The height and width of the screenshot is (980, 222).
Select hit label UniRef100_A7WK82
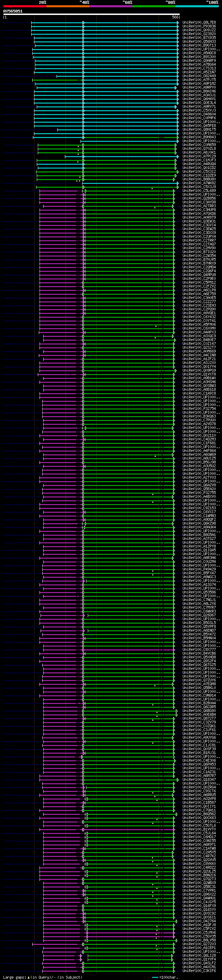(x=199, y=183)
